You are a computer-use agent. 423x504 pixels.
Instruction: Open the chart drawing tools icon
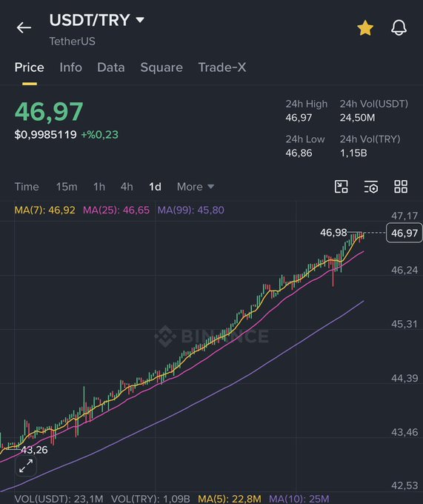pos(341,187)
